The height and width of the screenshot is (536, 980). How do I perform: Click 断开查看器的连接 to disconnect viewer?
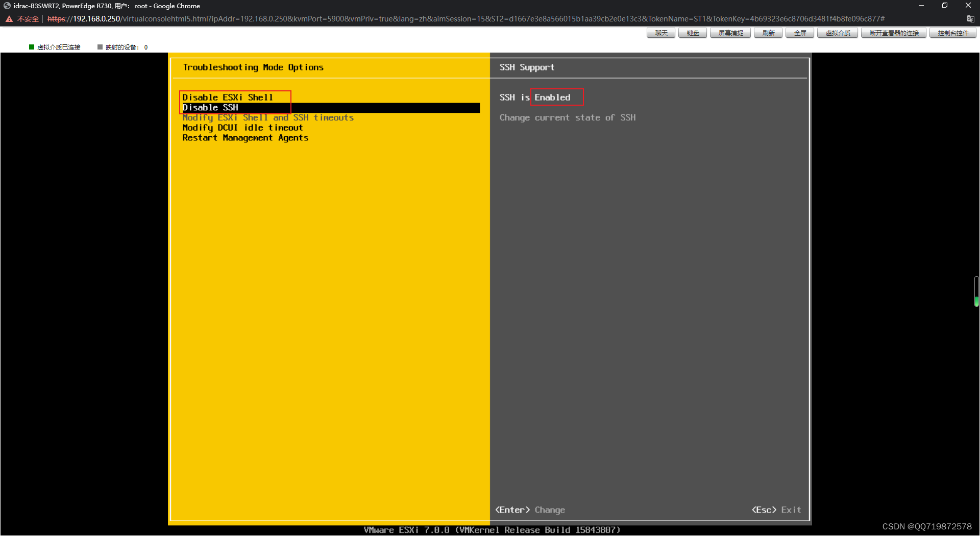point(894,33)
